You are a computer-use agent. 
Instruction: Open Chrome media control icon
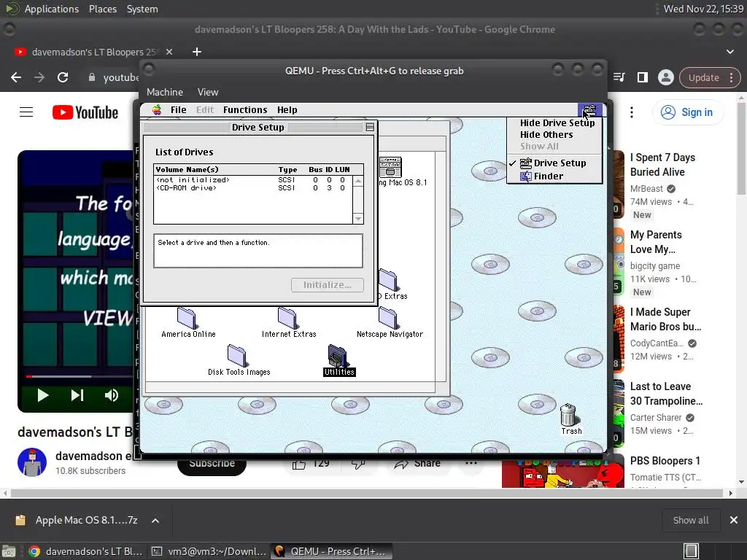619,77
